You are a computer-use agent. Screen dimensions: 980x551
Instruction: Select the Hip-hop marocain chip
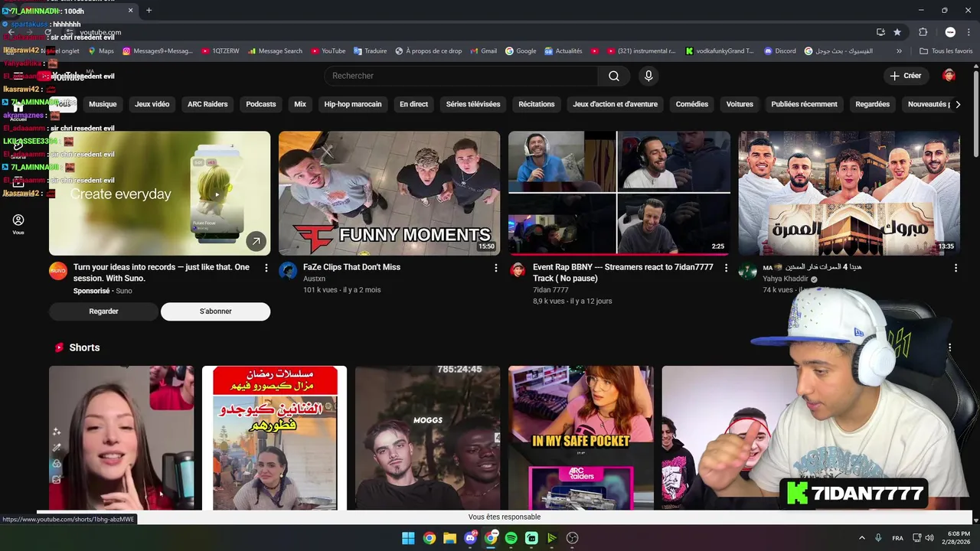353,104
